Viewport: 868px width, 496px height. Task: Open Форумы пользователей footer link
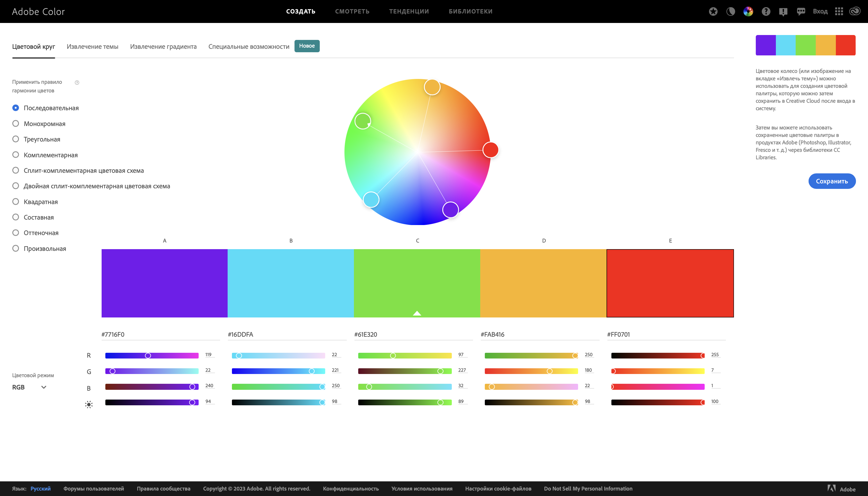tap(94, 489)
